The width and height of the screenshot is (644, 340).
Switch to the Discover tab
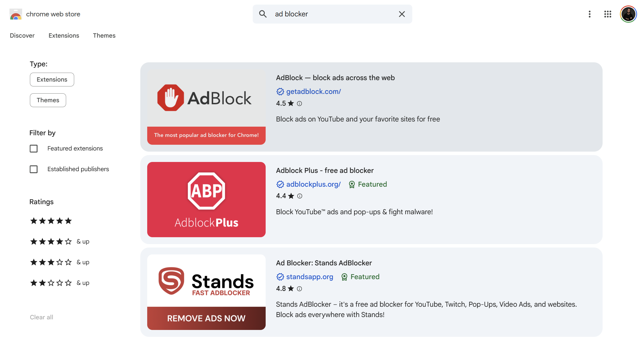click(22, 36)
